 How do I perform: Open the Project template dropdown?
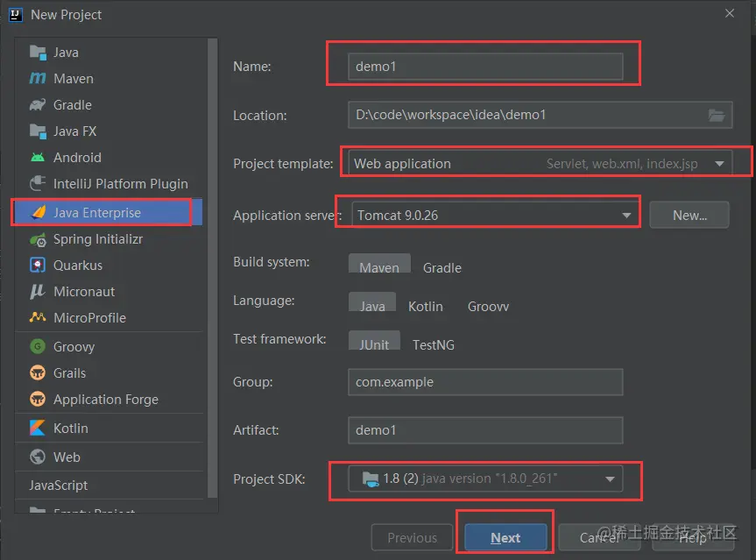(x=540, y=164)
